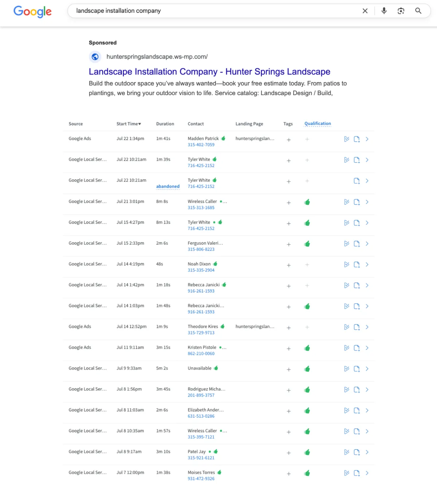Expand details chevron for the Moises Torres call

367,473
